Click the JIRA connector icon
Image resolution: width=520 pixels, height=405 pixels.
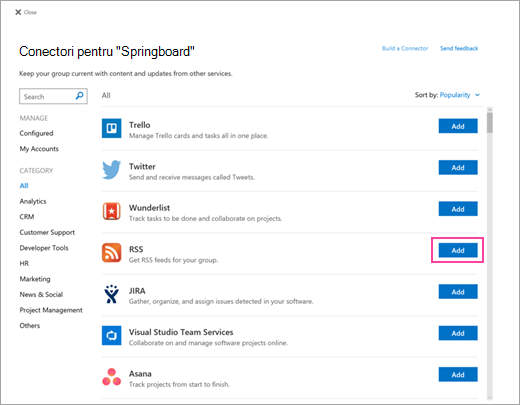click(111, 294)
